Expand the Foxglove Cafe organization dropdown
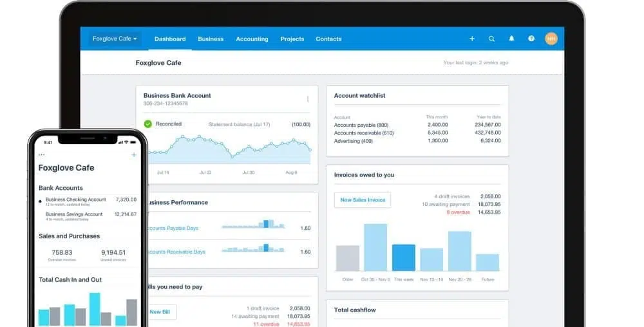This screenshot has height=327, width=644. click(115, 39)
